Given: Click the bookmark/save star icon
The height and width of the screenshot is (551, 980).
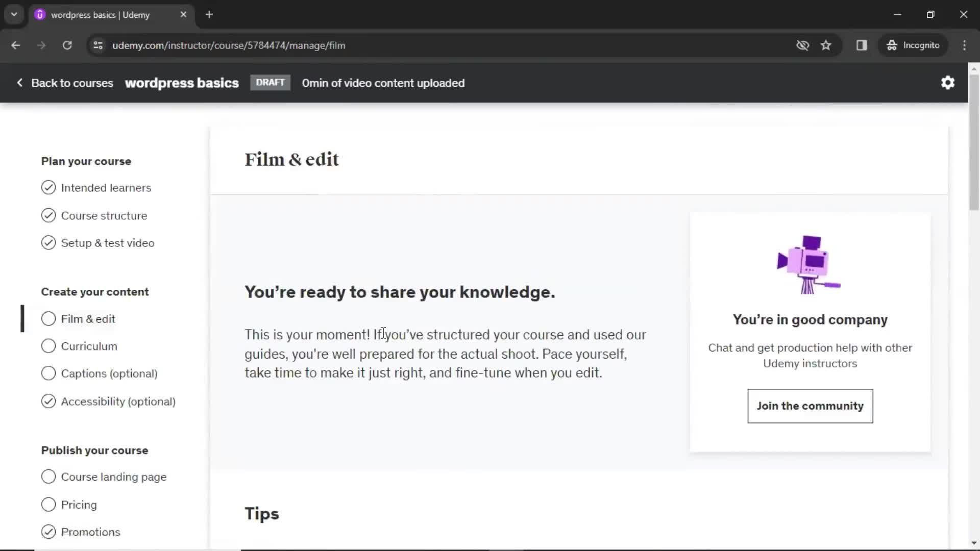Looking at the screenshot, I should click(826, 45).
